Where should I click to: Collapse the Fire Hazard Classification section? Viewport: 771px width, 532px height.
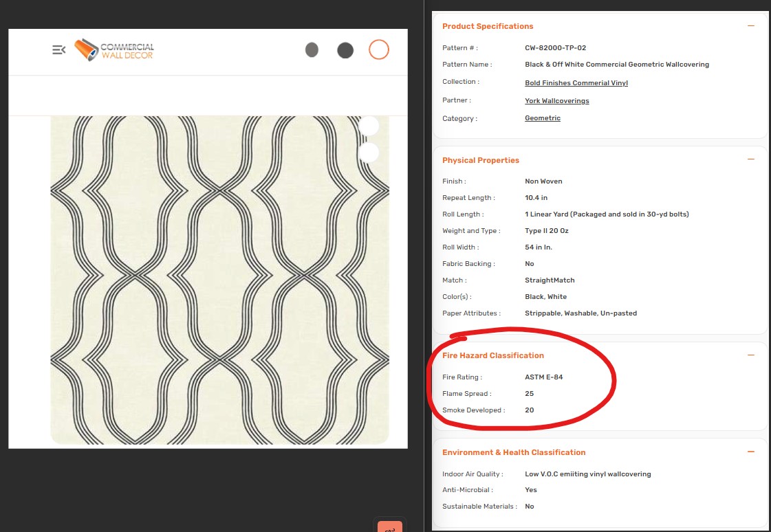(x=751, y=355)
